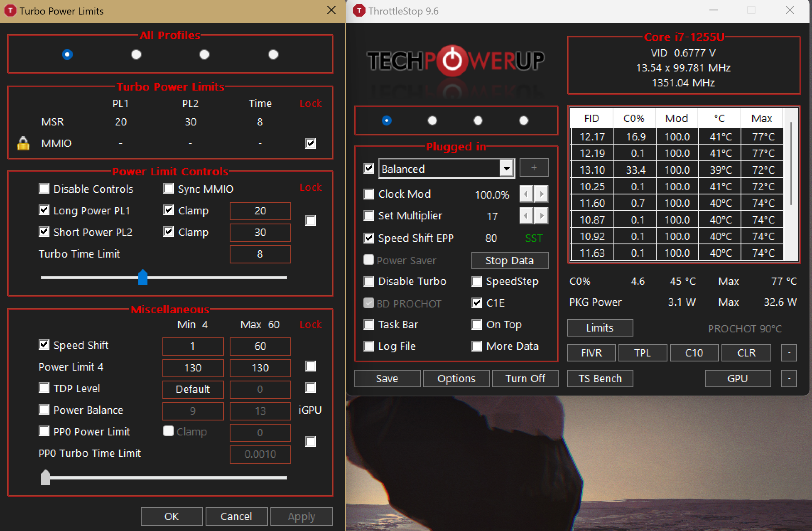This screenshot has width=812, height=531.
Task: Click the Turn Off button
Action: coord(525,379)
